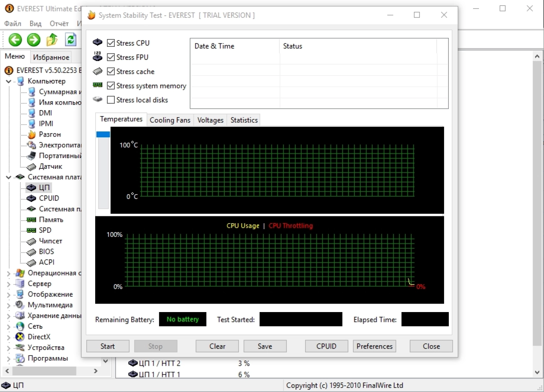This screenshot has width=544, height=392.
Task: Click the Меню tab in the left panel
Action: pyautogui.click(x=15, y=57)
